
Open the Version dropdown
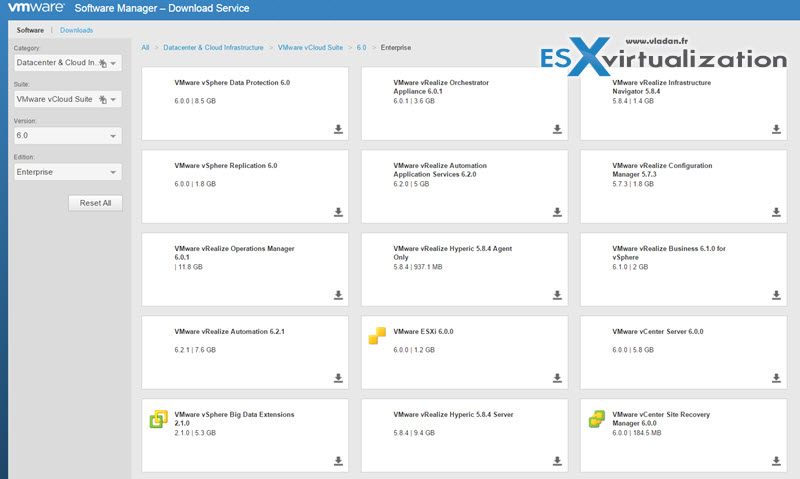pos(67,136)
